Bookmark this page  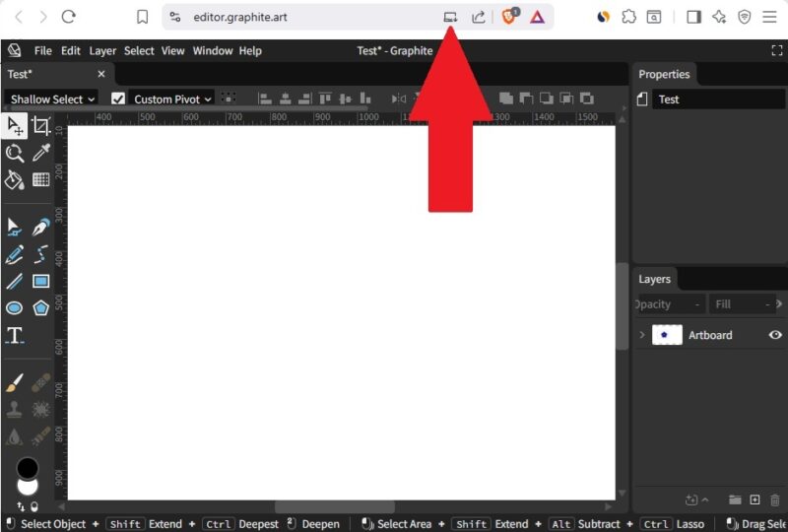pyautogui.click(x=142, y=17)
